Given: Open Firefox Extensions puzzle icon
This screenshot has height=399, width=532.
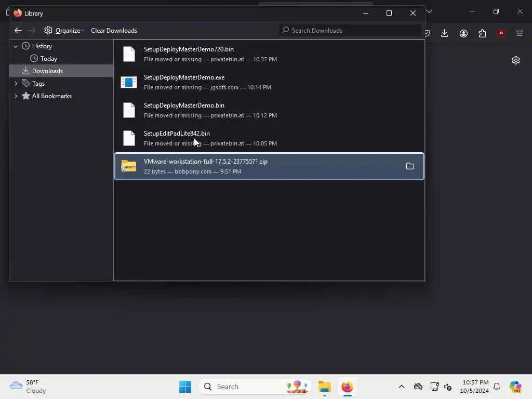Looking at the screenshot, I should click(482, 33).
